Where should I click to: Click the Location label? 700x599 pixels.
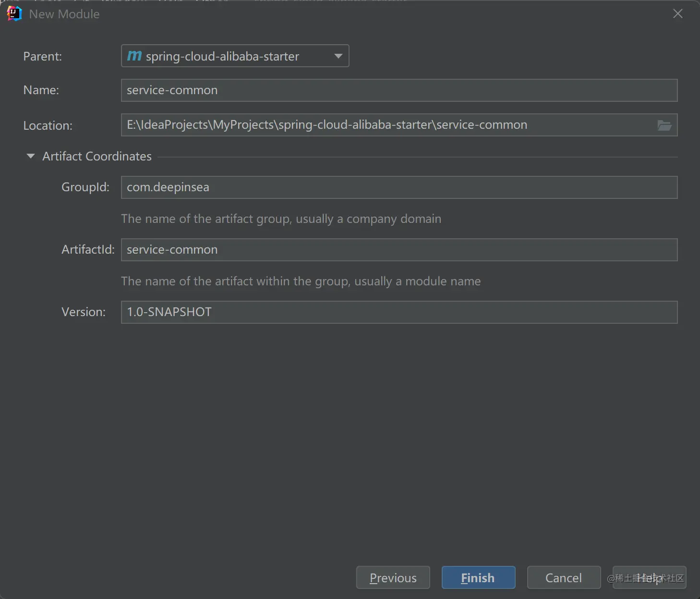[48, 126]
